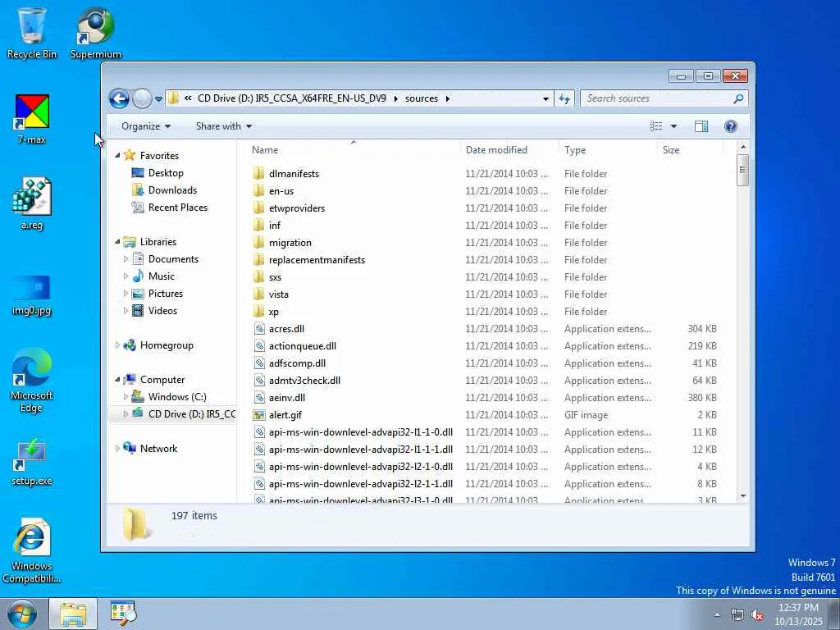The width and height of the screenshot is (840, 630).
Task: Collapse the Computer section
Action: point(118,379)
